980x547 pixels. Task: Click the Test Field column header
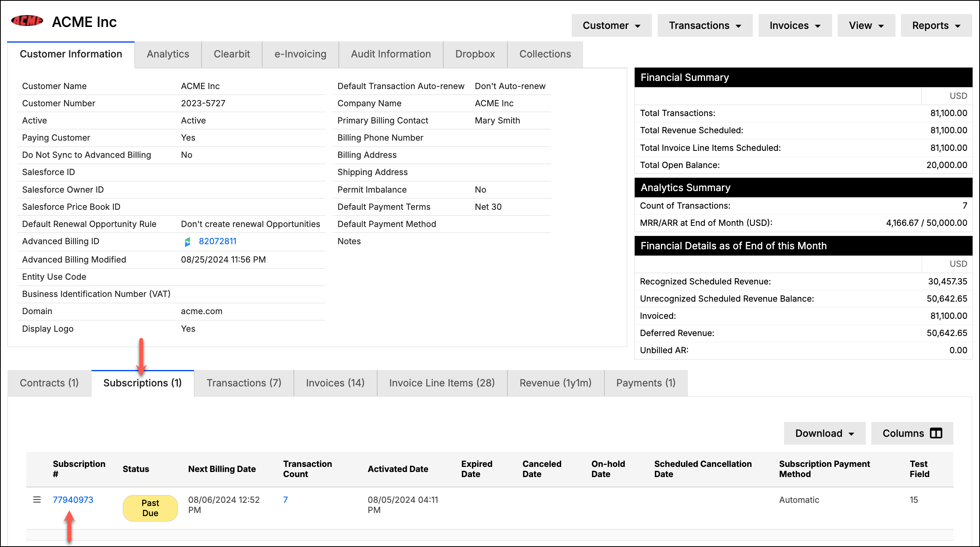919,469
